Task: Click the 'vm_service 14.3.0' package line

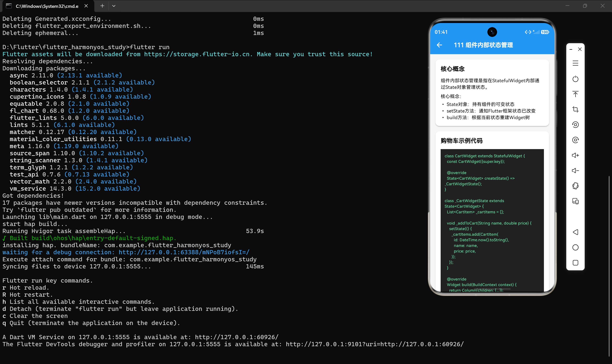Action: [x=75, y=188]
